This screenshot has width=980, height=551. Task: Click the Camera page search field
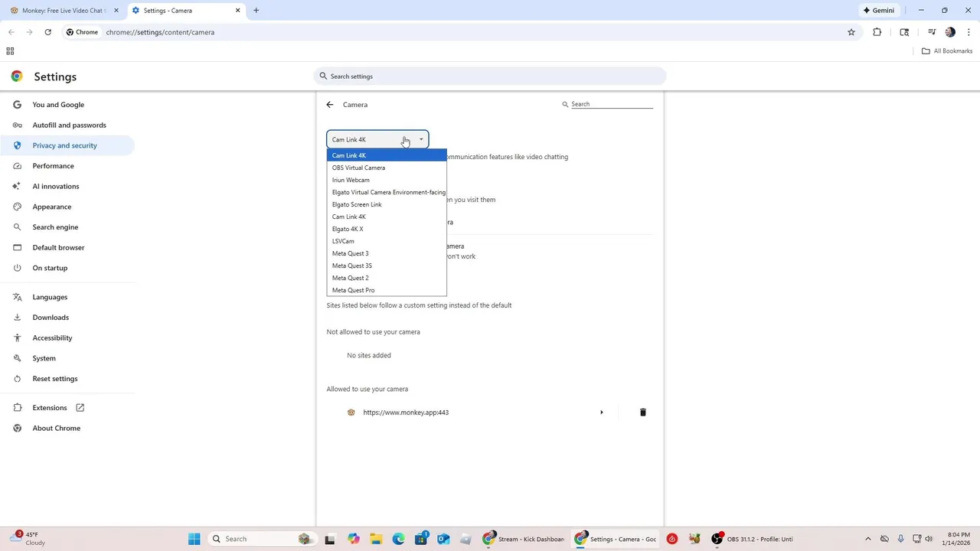tap(611, 104)
